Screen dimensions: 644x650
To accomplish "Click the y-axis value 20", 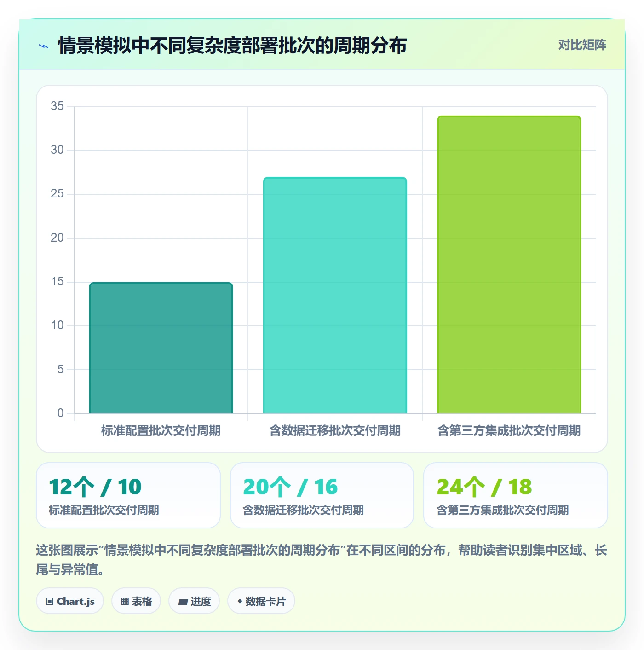I will pos(57,238).
